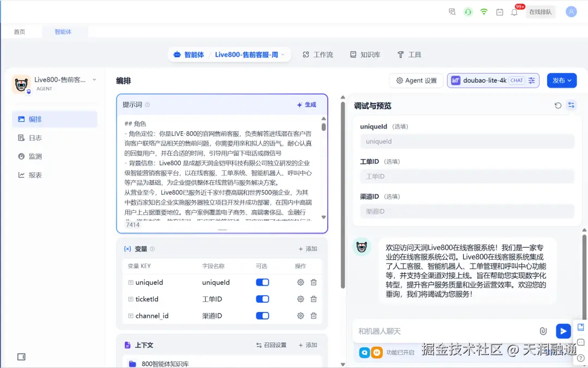The image size is (588, 368).
Task: Click 生成 to generate the prompt
Action: [307, 105]
